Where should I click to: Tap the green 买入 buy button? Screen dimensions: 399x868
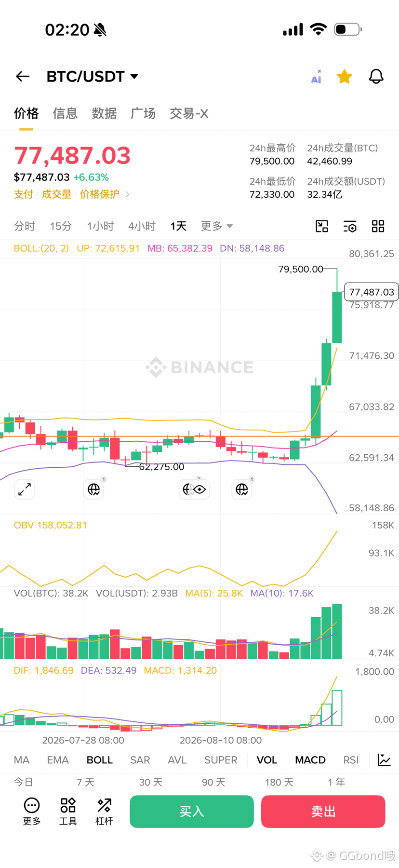click(x=192, y=812)
